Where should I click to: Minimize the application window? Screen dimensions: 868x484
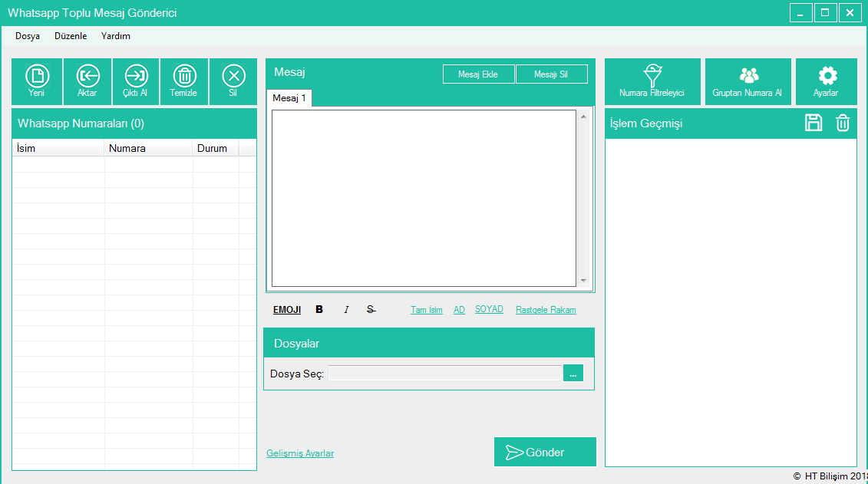(800, 13)
